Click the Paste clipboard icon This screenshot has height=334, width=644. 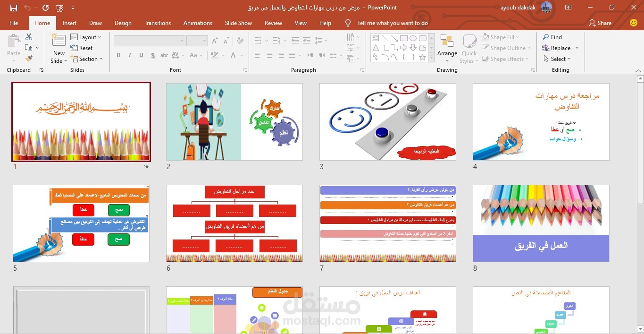tap(14, 42)
